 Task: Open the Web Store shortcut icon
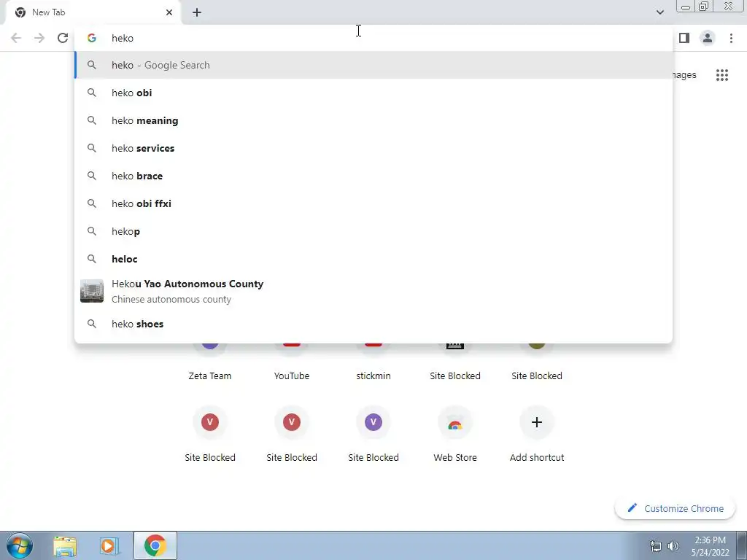click(455, 422)
